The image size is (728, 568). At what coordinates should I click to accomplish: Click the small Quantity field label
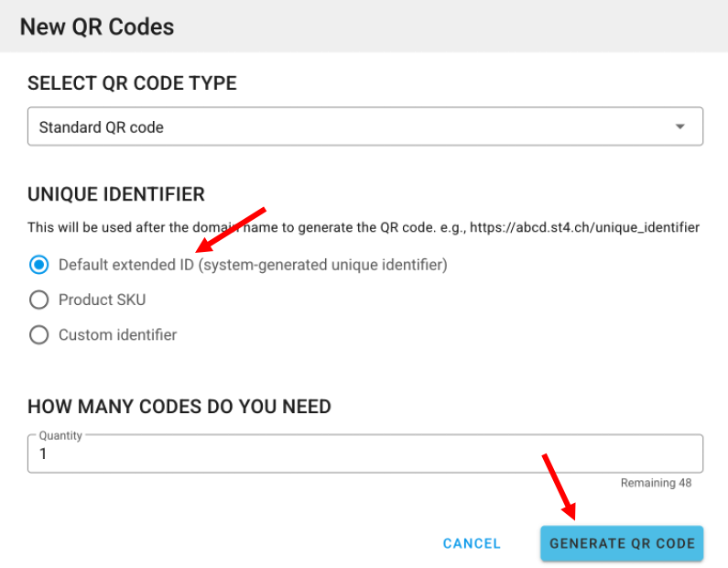(60, 436)
